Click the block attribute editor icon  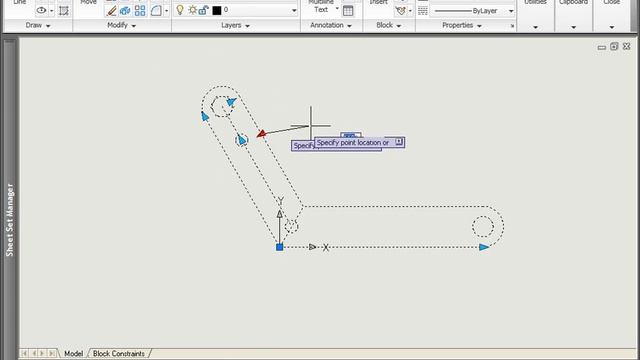pos(400,11)
